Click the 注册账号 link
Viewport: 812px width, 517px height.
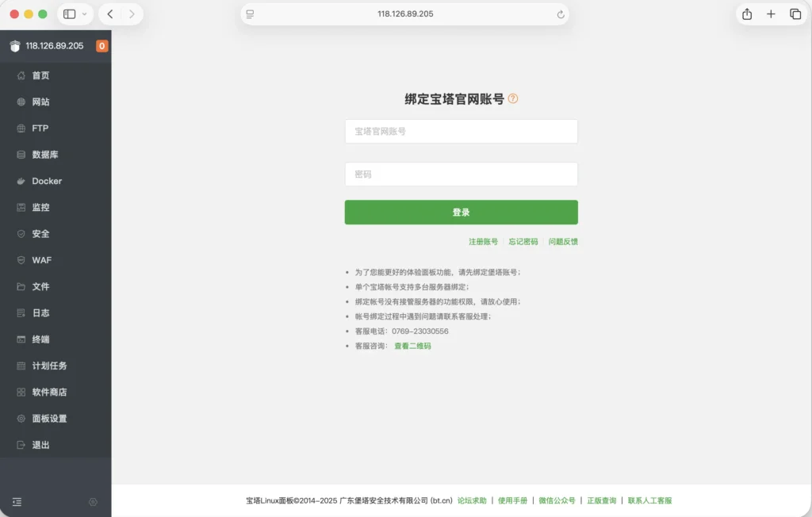483,242
